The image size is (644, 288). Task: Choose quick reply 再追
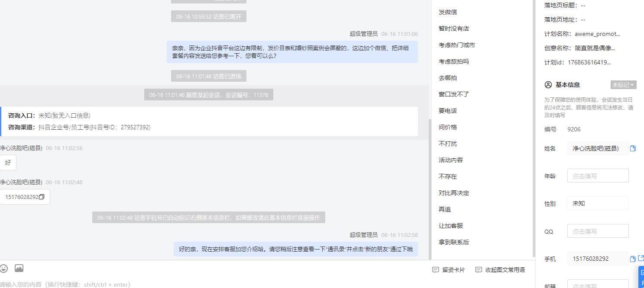[x=445, y=209]
